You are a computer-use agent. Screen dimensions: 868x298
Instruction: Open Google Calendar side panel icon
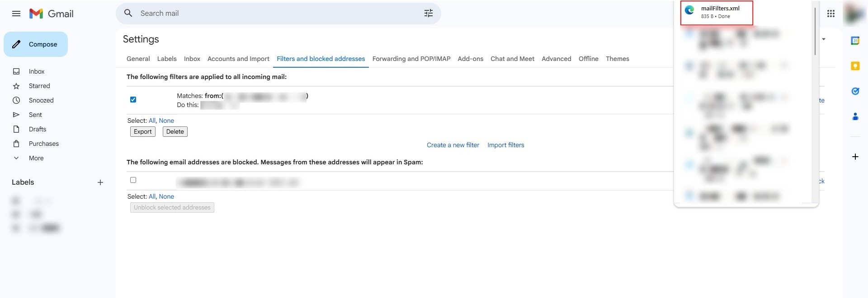855,41
